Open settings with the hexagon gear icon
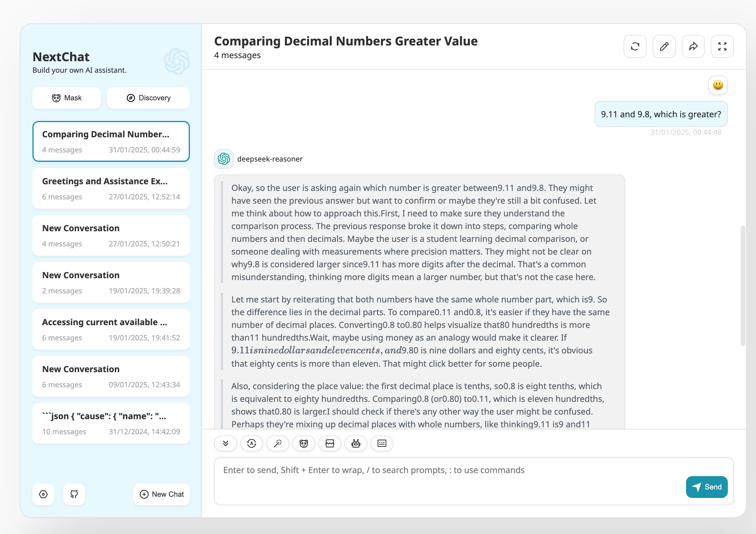Viewport: 756px width, 534px height. click(x=43, y=494)
